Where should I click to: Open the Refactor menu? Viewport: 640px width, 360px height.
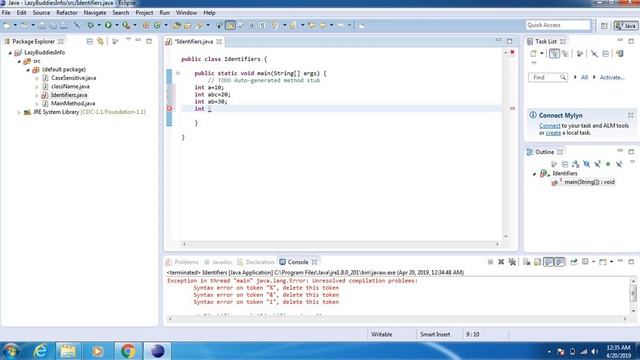67,13
